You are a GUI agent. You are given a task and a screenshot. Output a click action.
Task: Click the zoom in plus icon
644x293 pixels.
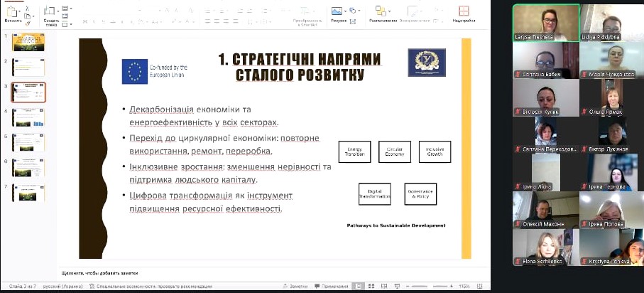tap(451, 287)
